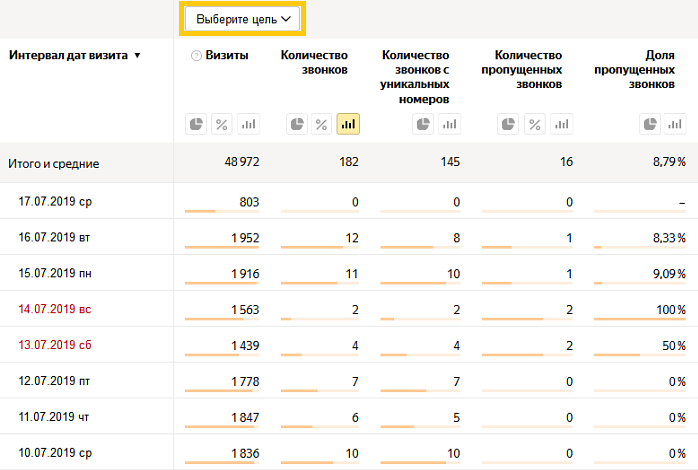This screenshot has width=698, height=470.
Task: Open the 'Выберите цель' goal dropdown
Action: [242, 19]
